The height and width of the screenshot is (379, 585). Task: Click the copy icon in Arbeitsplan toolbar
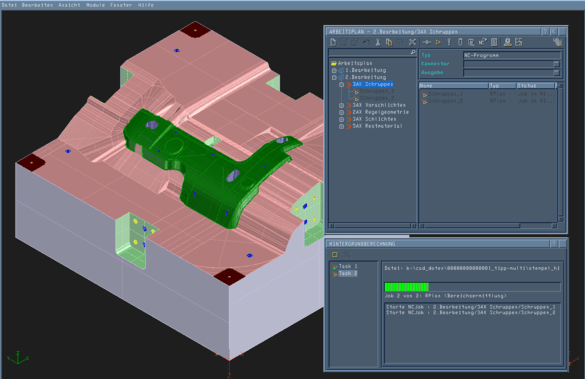389,43
